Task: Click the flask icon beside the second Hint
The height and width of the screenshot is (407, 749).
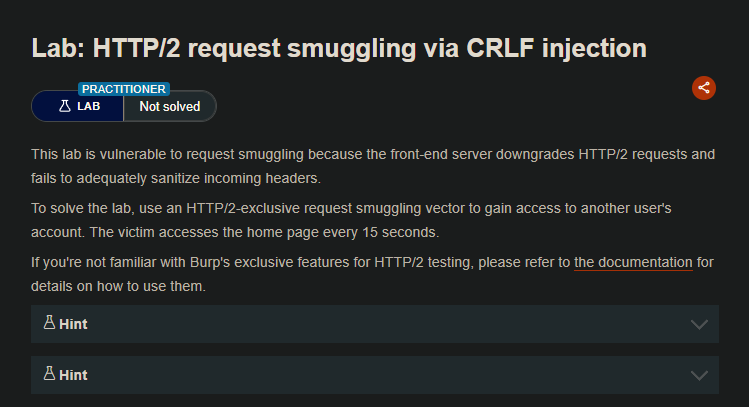Action: pyautogui.click(x=48, y=374)
